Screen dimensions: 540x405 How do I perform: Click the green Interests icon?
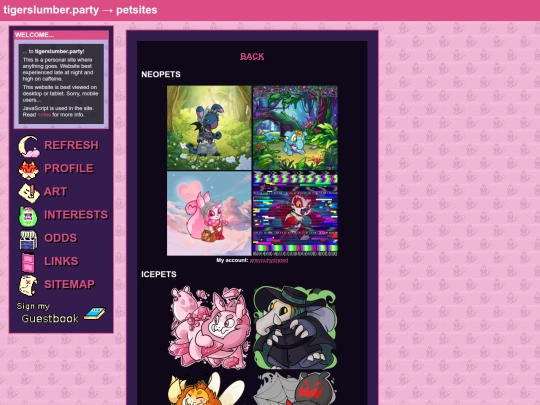28,216
